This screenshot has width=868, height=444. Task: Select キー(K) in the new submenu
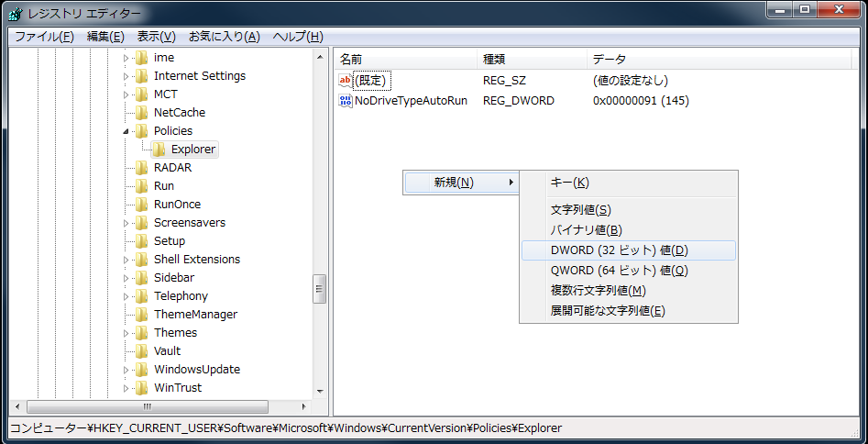(x=569, y=183)
